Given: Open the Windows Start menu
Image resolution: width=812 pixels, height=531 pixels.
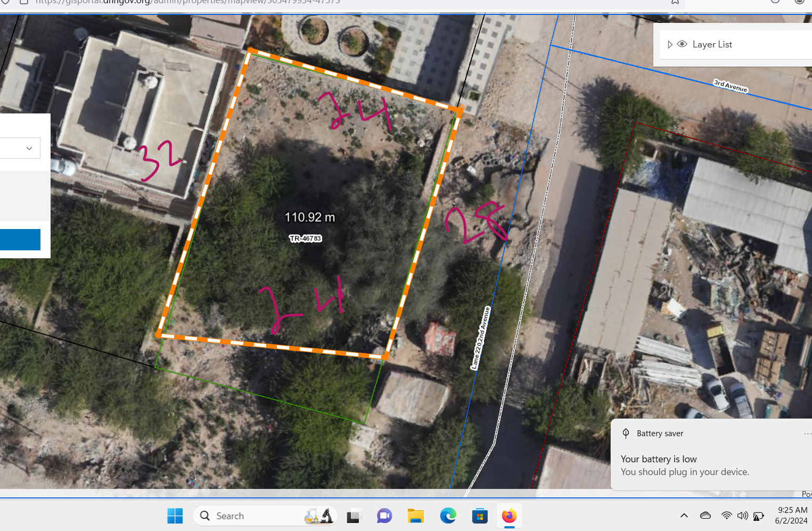Looking at the screenshot, I should [x=175, y=516].
